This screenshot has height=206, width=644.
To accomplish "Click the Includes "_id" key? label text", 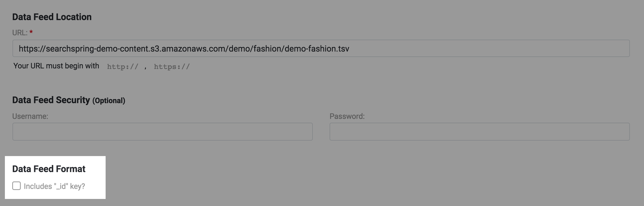I will (x=54, y=186).
